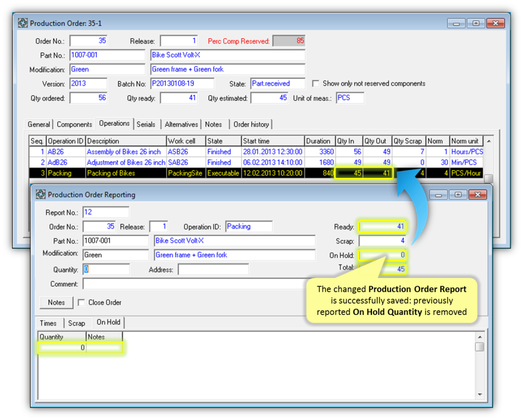Viewport: 523px width, 420px height.
Task: Close the Production Order Reporting window
Action: pos(477,195)
